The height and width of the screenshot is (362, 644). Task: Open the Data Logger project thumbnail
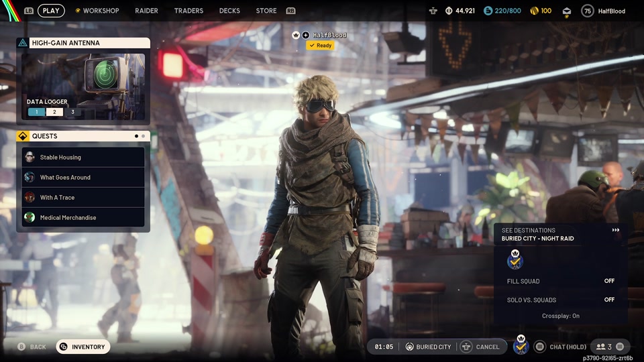[83, 86]
